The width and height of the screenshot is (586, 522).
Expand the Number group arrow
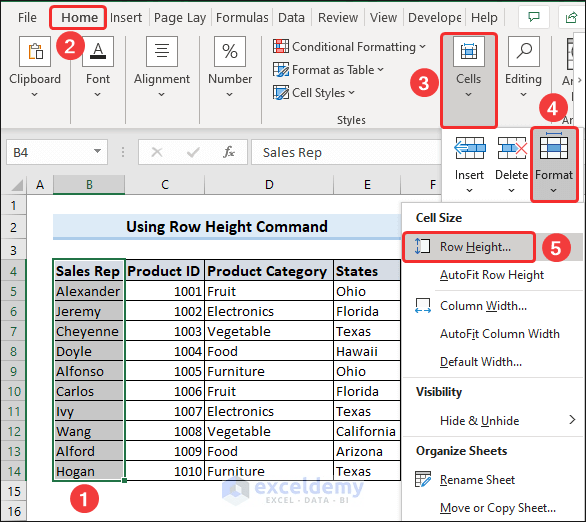point(229,95)
